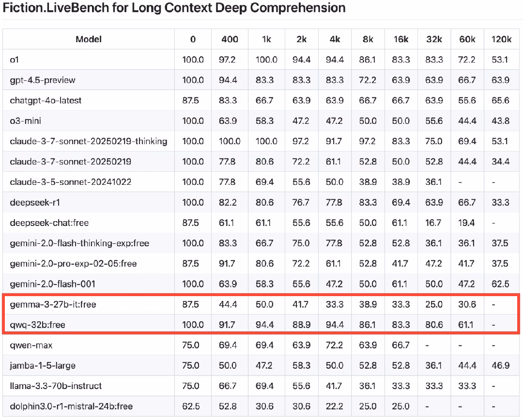Click the 2k column header

pos(302,39)
